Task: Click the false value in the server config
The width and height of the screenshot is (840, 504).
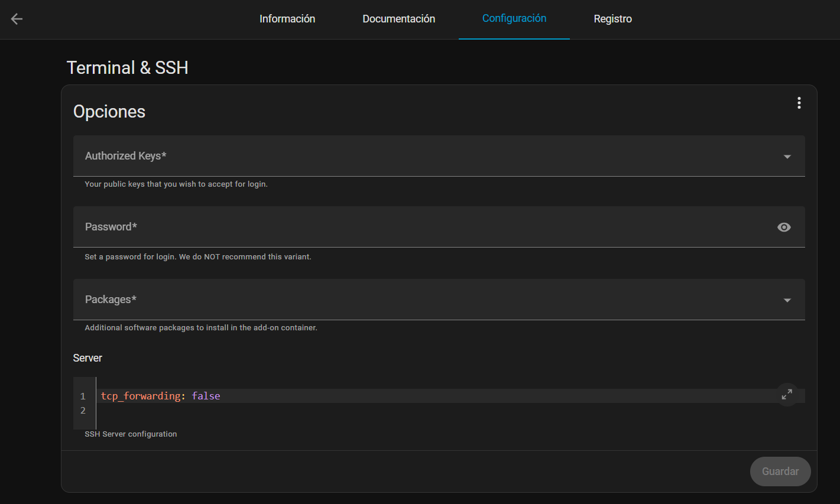Action: coord(206,396)
